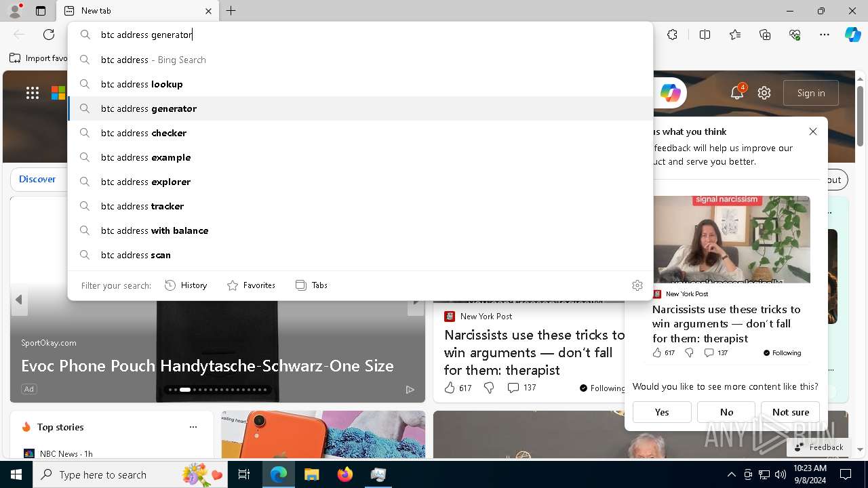Answer No to more content
Screen dimensions: 868x488
click(726, 412)
